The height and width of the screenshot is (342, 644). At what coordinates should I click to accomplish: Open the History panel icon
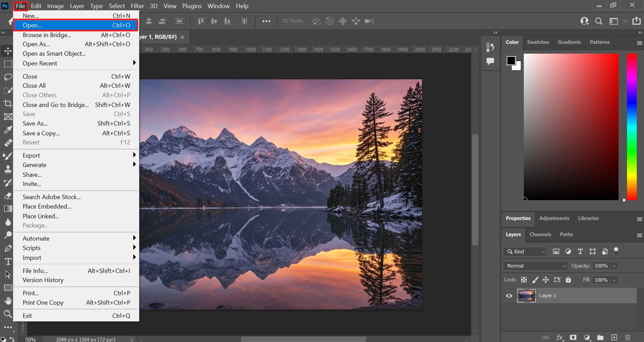[491, 47]
